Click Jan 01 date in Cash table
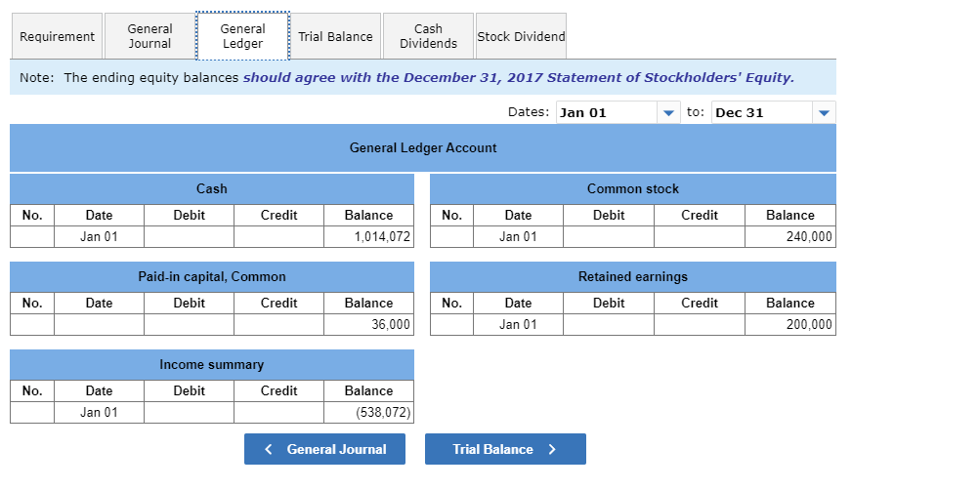This screenshot has height=490, width=980. pyautogui.click(x=99, y=237)
